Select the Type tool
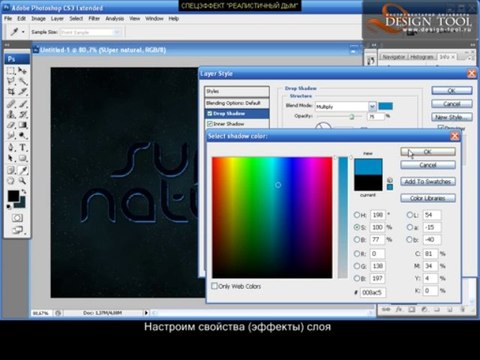This screenshot has width=480, height=360. point(23,147)
